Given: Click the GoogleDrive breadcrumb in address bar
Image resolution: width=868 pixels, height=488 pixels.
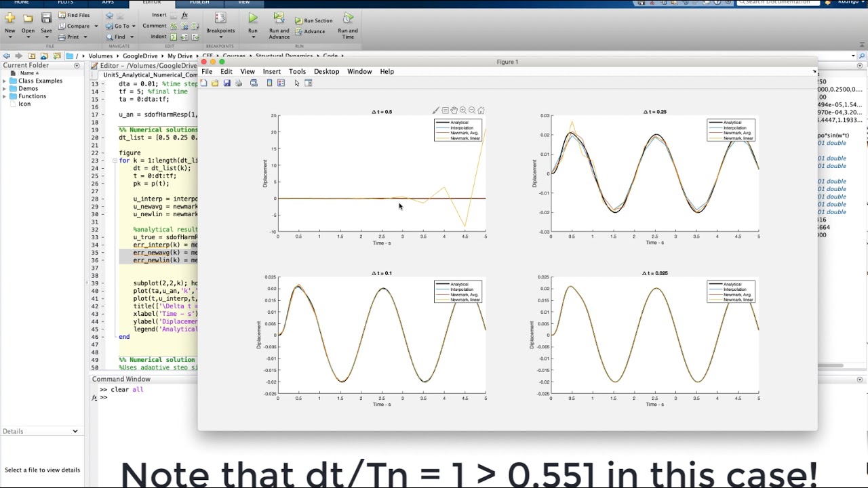Looking at the screenshot, I should tap(140, 56).
